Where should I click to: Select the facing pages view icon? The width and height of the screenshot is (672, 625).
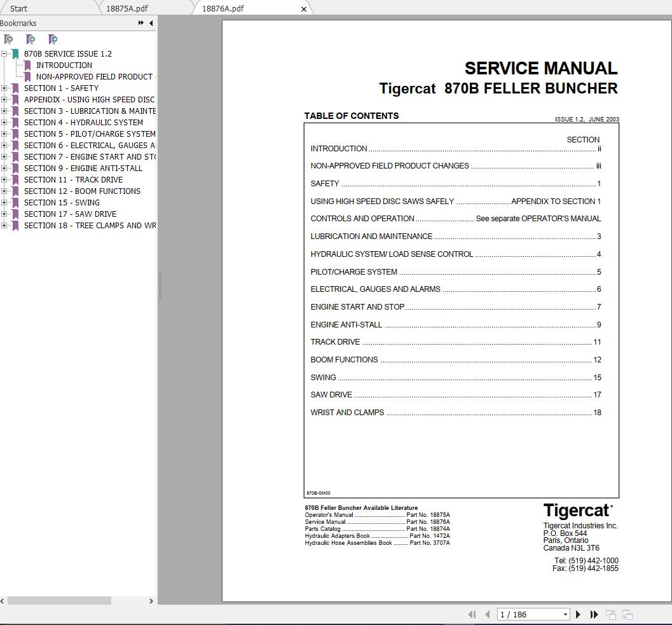click(628, 614)
